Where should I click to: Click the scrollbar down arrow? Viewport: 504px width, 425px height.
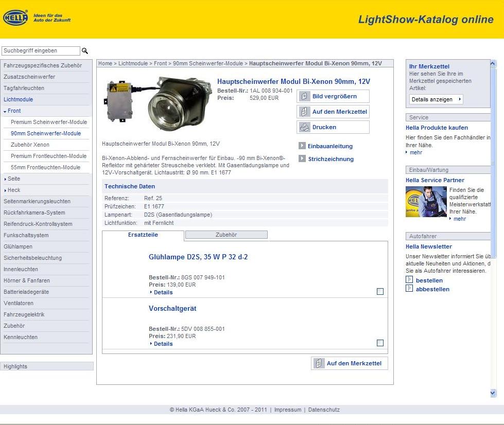(x=493, y=393)
